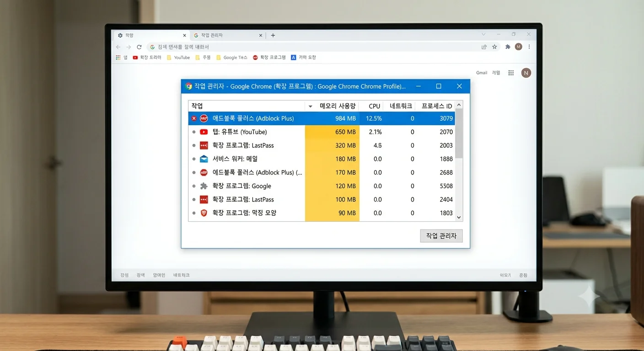Click the CPU column header

(375, 106)
